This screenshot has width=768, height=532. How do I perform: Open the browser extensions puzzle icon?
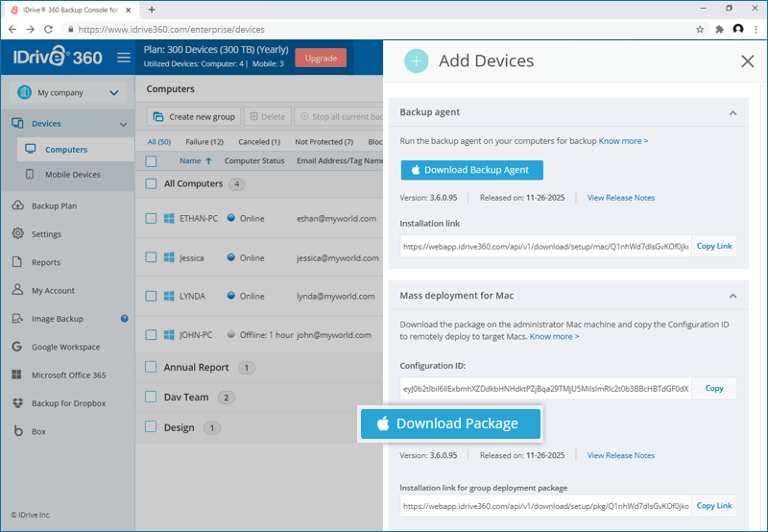click(719, 30)
